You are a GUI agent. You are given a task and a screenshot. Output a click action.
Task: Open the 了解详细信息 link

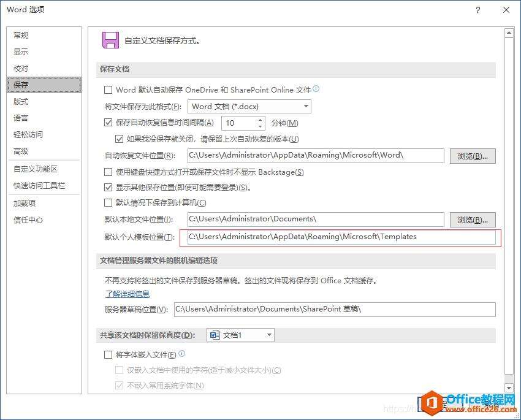(x=127, y=294)
